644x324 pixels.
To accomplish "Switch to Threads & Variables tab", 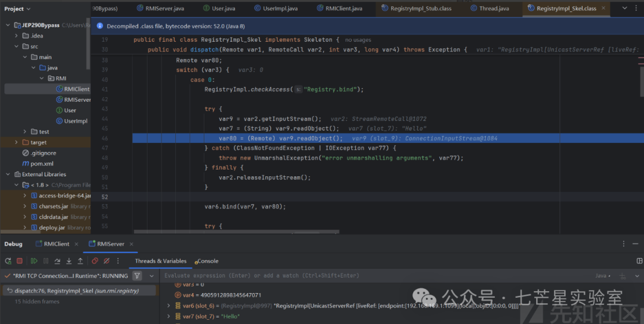I will pyautogui.click(x=160, y=261).
